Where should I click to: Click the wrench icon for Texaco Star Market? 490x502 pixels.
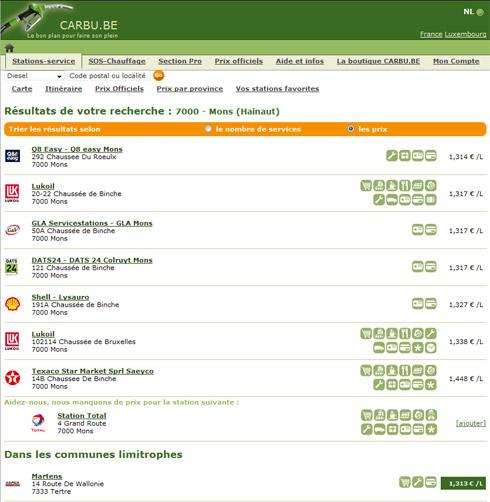tap(379, 385)
